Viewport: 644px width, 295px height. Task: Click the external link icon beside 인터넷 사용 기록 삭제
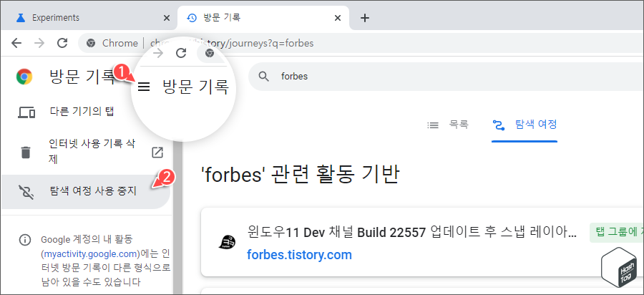(157, 153)
